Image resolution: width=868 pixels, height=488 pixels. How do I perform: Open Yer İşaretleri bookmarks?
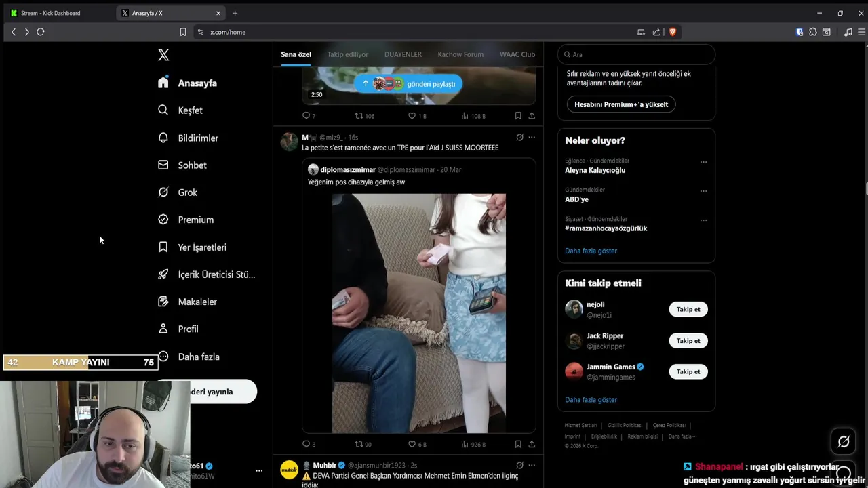192,247
